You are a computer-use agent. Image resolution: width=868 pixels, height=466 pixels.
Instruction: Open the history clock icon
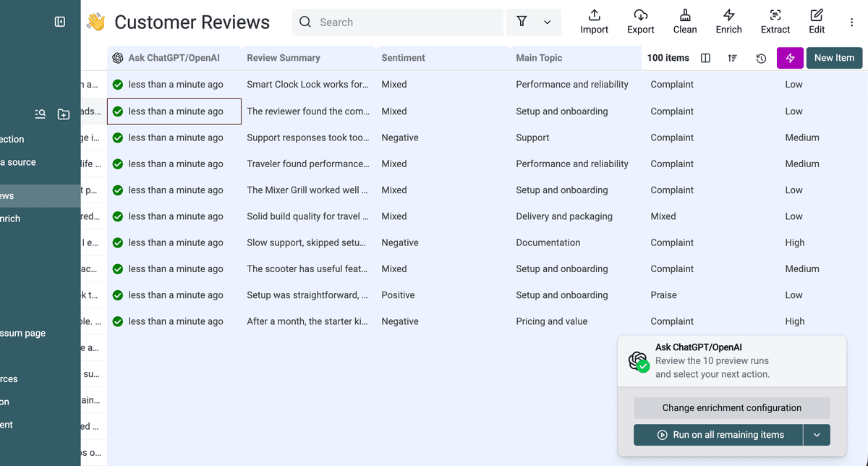tap(761, 58)
